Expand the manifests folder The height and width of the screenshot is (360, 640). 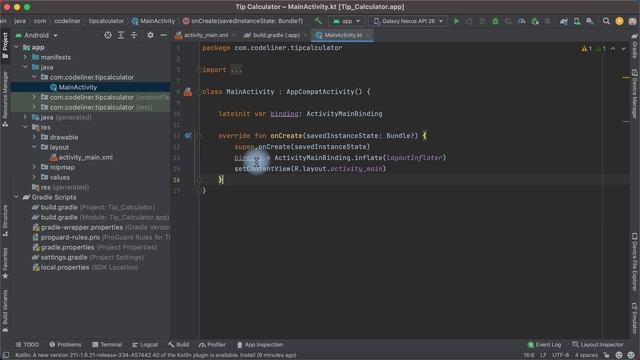point(26,57)
